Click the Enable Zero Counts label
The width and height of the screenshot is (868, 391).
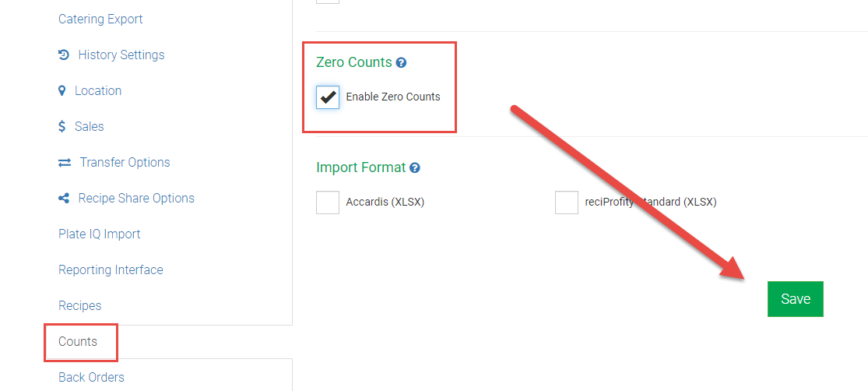click(393, 97)
